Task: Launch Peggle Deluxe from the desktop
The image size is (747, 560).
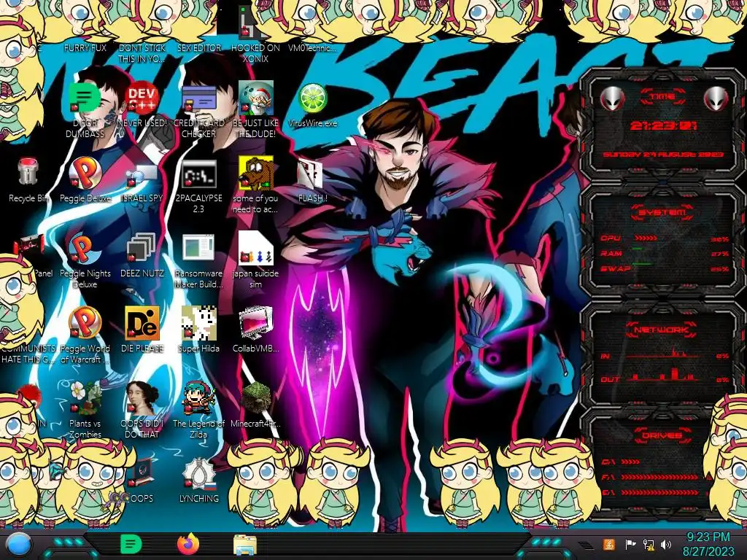Action: point(85,172)
